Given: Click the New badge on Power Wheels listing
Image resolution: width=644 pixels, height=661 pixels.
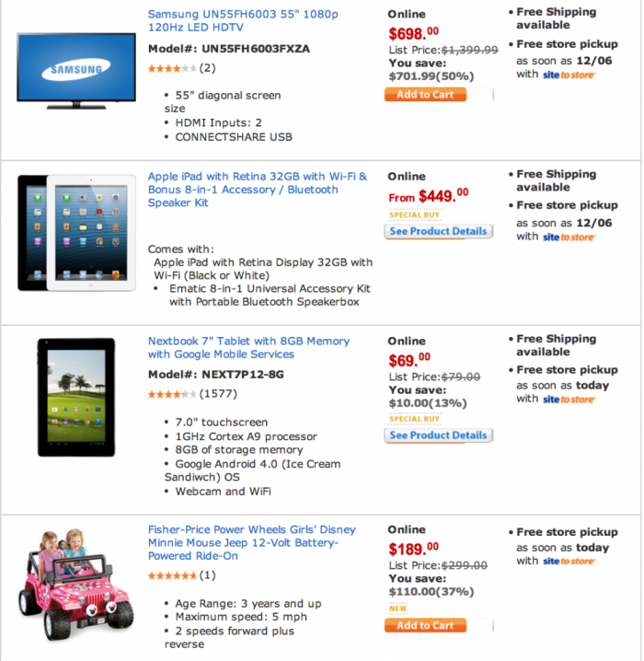Looking at the screenshot, I should coord(397,609).
